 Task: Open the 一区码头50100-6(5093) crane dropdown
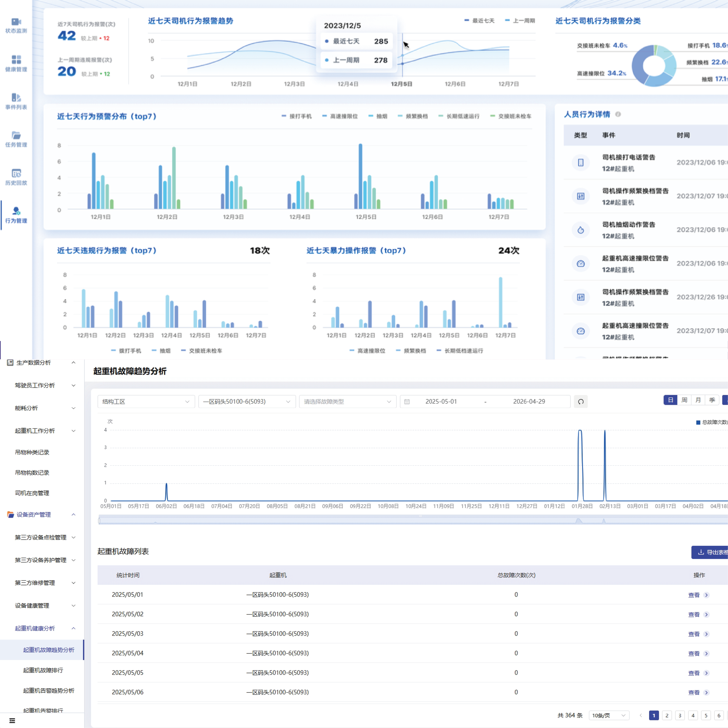pyautogui.click(x=247, y=402)
